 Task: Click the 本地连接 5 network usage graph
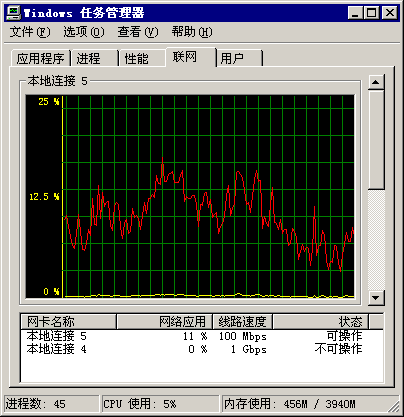[x=190, y=196]
